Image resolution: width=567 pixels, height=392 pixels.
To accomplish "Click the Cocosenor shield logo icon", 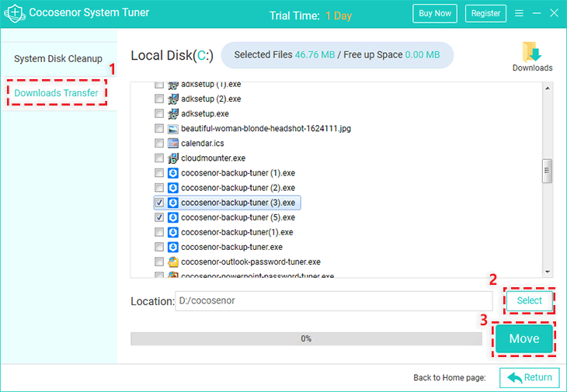I will pyautogui.click(x=15, y=14).
